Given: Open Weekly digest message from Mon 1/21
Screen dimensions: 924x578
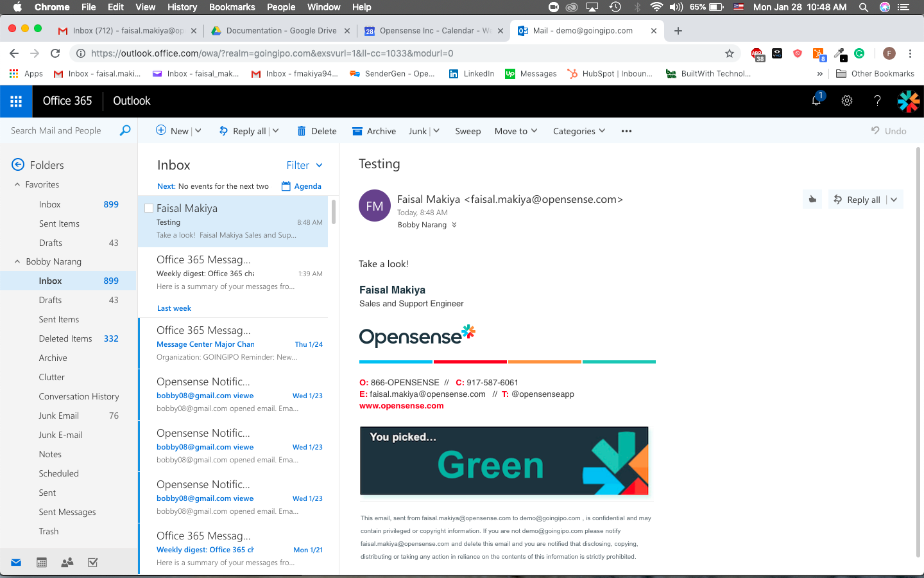Looking at the screenshot, I should click(234, 549).
